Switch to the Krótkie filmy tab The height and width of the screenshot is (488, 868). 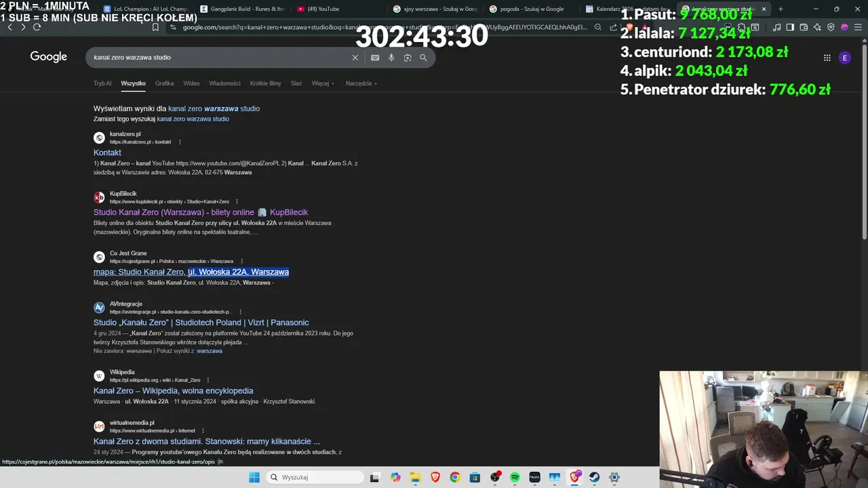tap(265, 83)
